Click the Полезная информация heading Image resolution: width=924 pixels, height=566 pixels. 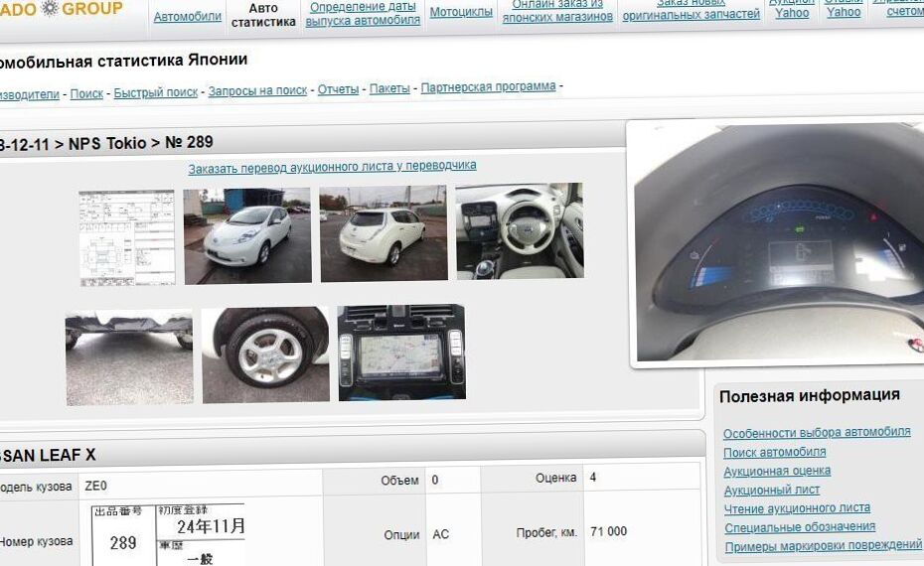click(x=810, y=396)
